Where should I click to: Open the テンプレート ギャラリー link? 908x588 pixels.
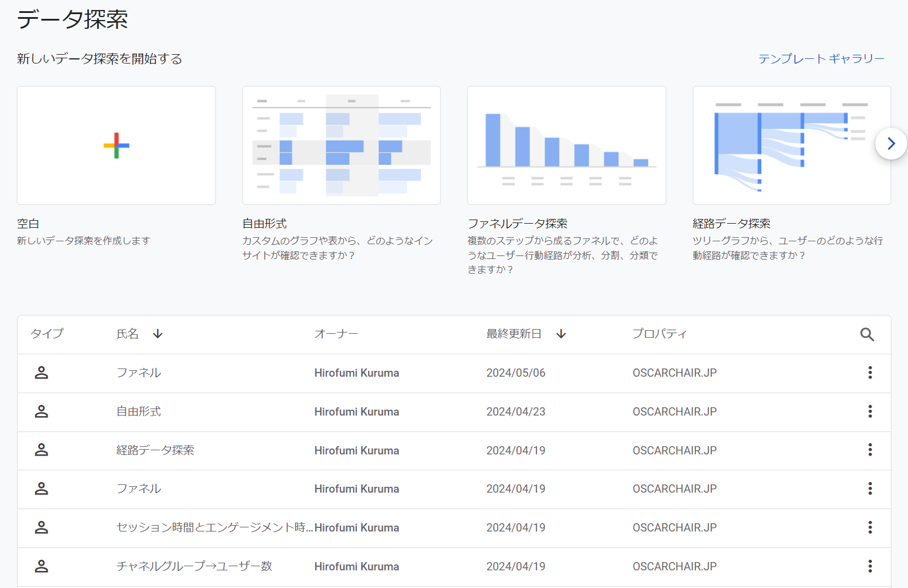[821, 59]
